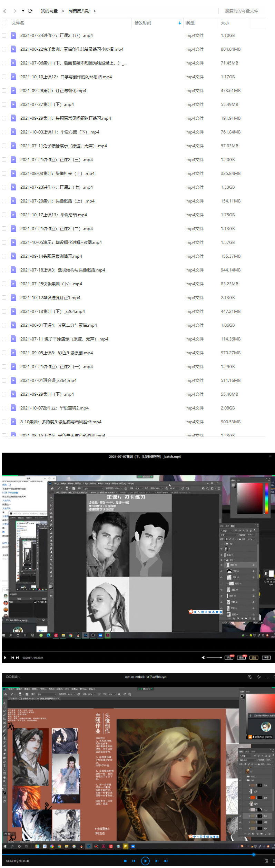Go back with the left arrow in netdisk
The height and width of the screenshot is (868, 275).
(x=4, y=11)
